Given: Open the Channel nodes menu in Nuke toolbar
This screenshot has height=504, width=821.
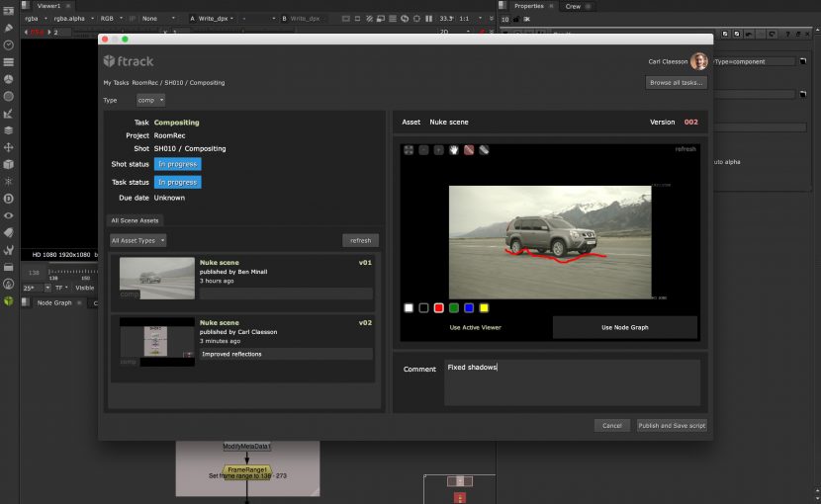Looking at the screenshot, I should coord(8,61).
